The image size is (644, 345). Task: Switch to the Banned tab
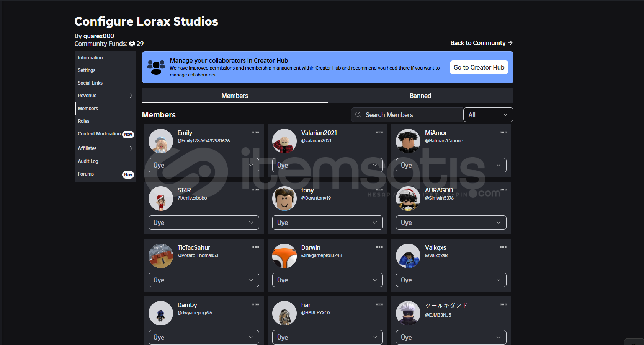[x=420, y=96]
